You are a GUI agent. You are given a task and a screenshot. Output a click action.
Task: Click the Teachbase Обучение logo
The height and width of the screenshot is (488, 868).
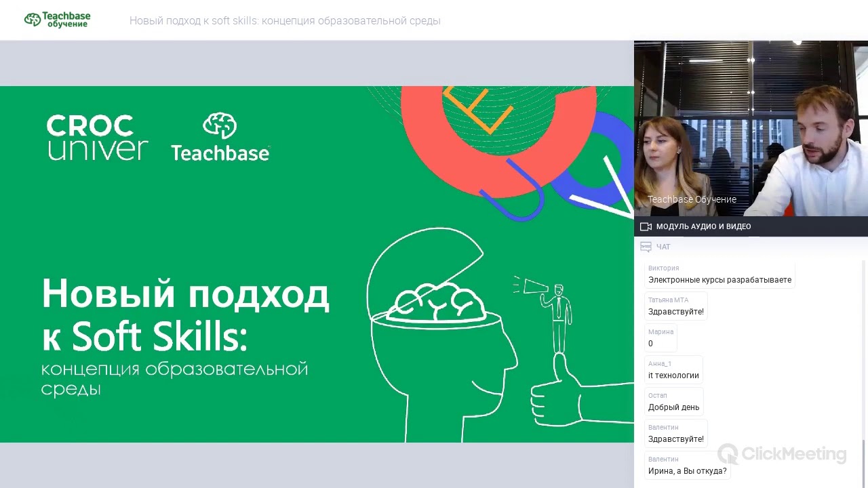pyautogui.click(x=57, y=20)
